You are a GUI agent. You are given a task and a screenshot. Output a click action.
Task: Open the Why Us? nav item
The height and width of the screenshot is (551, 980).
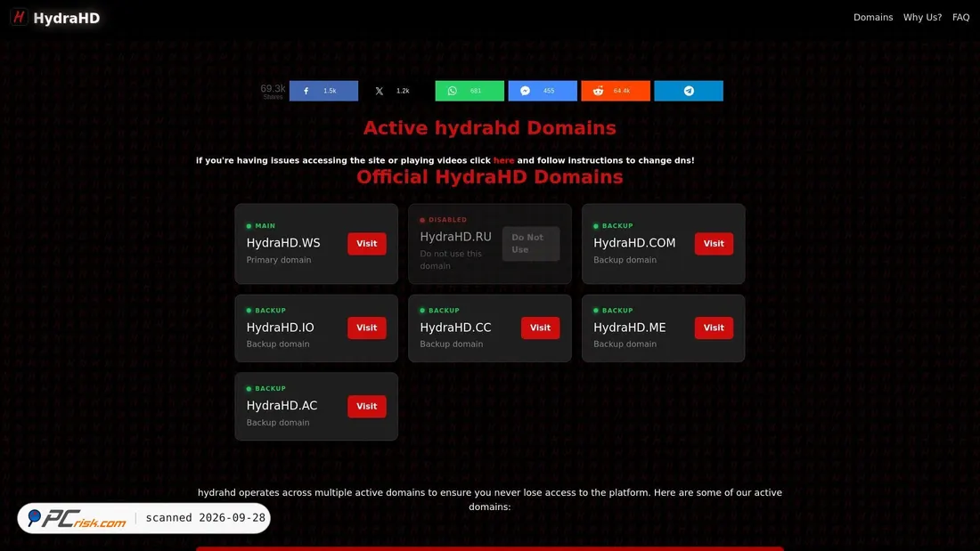(922, 18)
